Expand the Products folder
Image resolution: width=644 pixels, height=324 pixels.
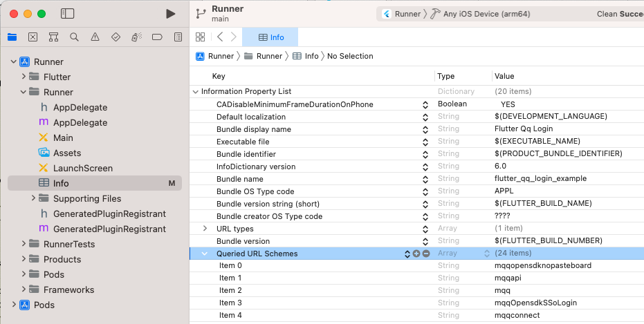pos(24,259)
